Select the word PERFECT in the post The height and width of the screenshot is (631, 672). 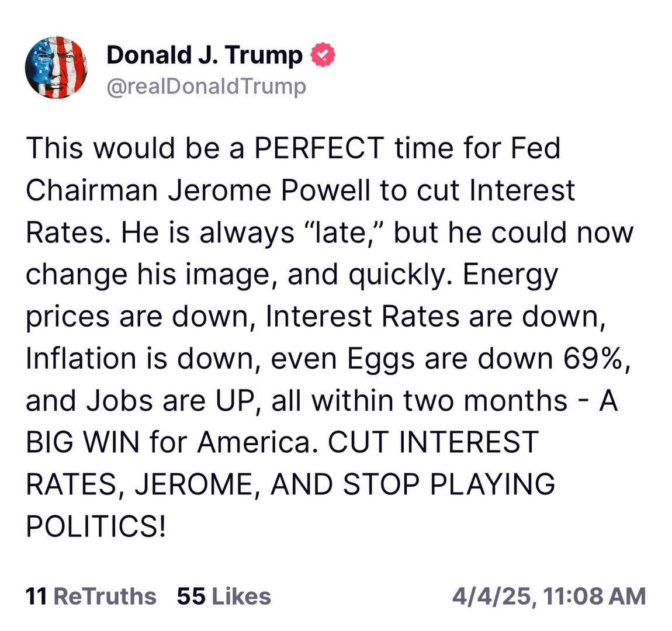[x=319, y=148]
